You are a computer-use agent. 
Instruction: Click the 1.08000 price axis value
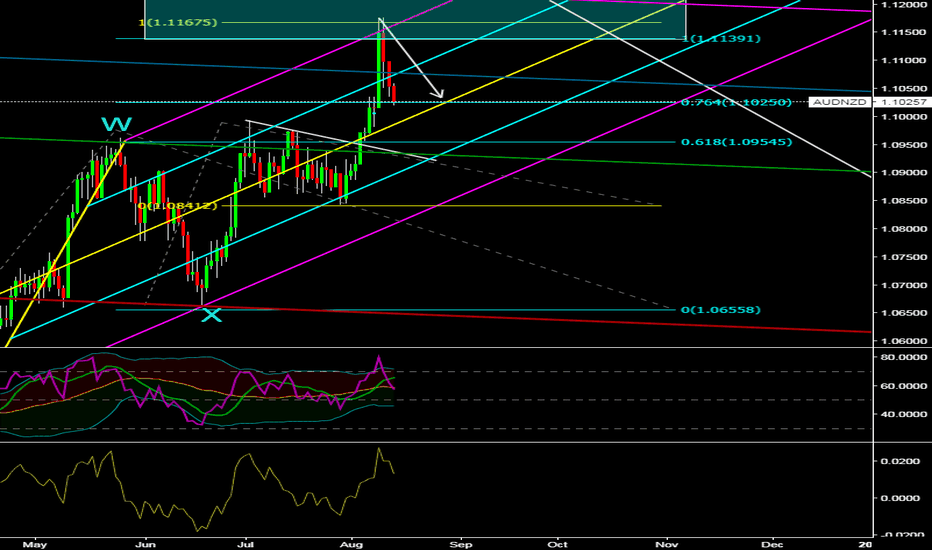point(904,229)
